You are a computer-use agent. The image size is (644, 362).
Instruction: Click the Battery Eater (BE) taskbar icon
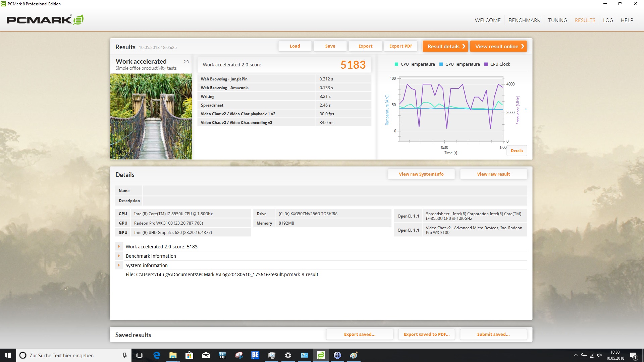coord(255,355)
